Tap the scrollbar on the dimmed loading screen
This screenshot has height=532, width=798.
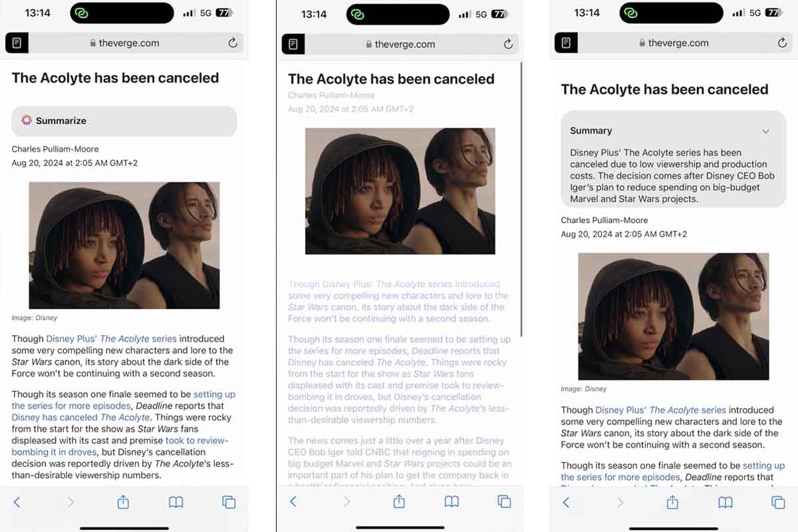point(521,199)
